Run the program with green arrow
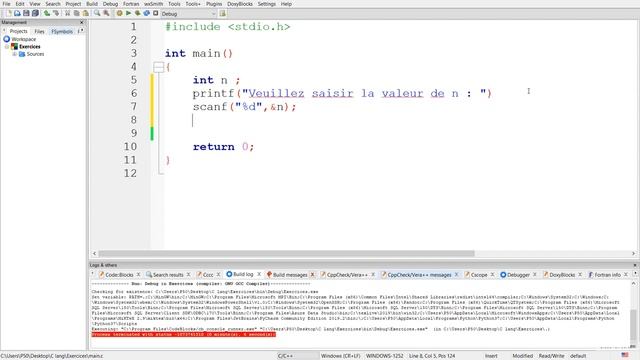The image size is (640, 360). (x=129, y=13)
